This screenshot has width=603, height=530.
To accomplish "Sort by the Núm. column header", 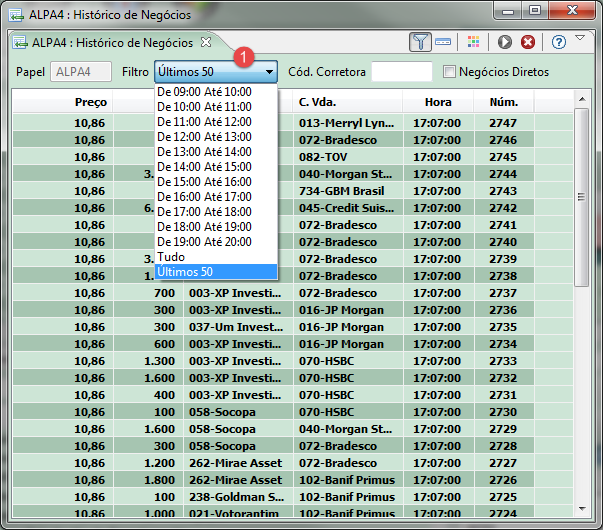I will click(504, 102).
